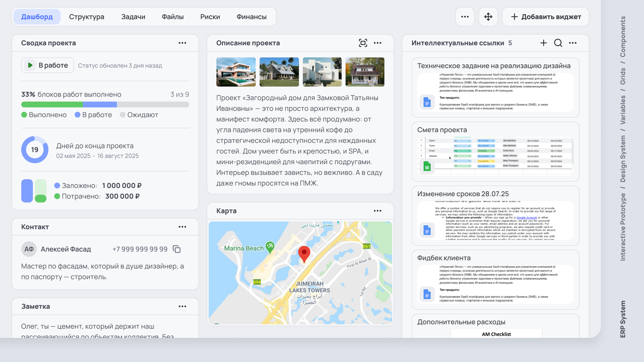
Task: Switch to the Структура tab
Action: pos(87,16)
